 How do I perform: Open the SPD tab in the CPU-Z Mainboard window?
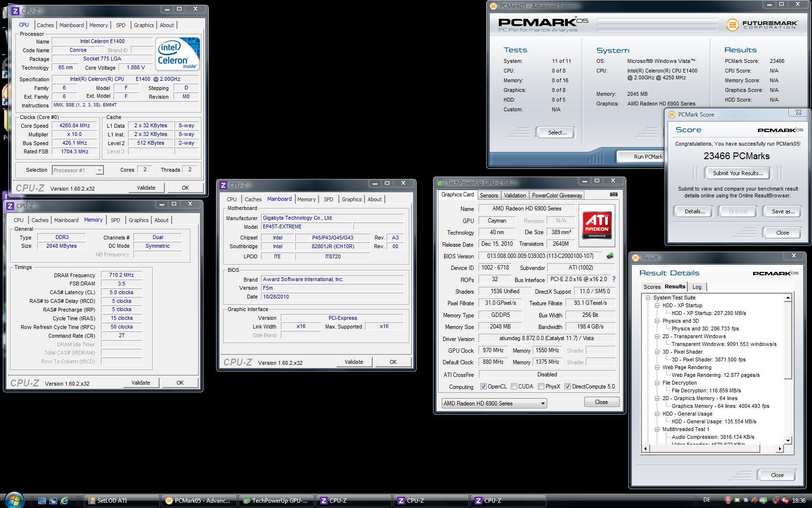329,199
